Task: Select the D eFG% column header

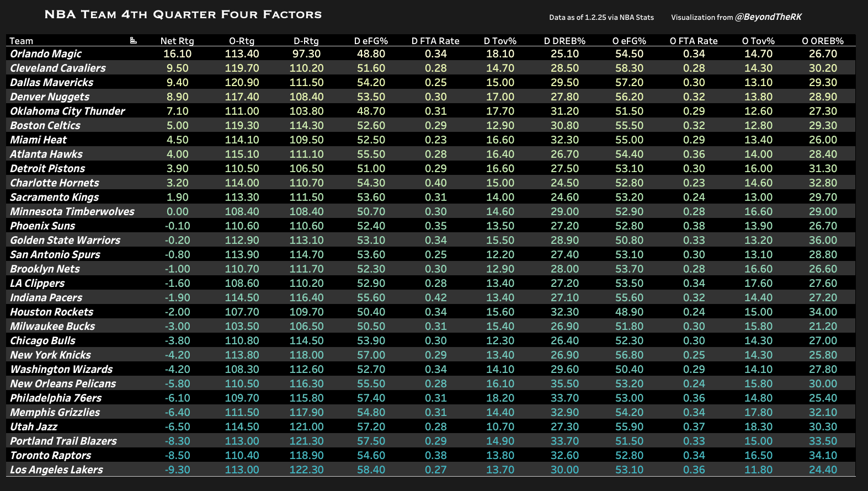Action: point(371,41)
